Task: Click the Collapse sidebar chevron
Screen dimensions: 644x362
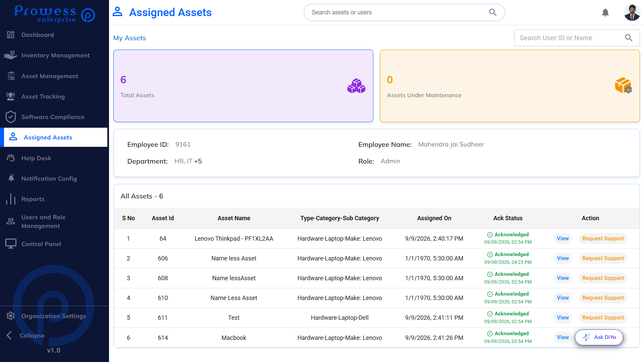Action: click(x=9, y=335)
